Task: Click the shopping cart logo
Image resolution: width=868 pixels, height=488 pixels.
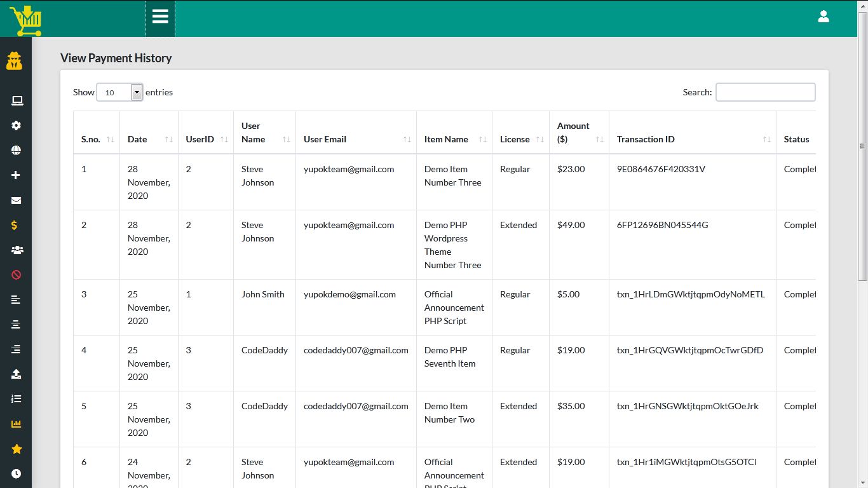Action: 25,20
